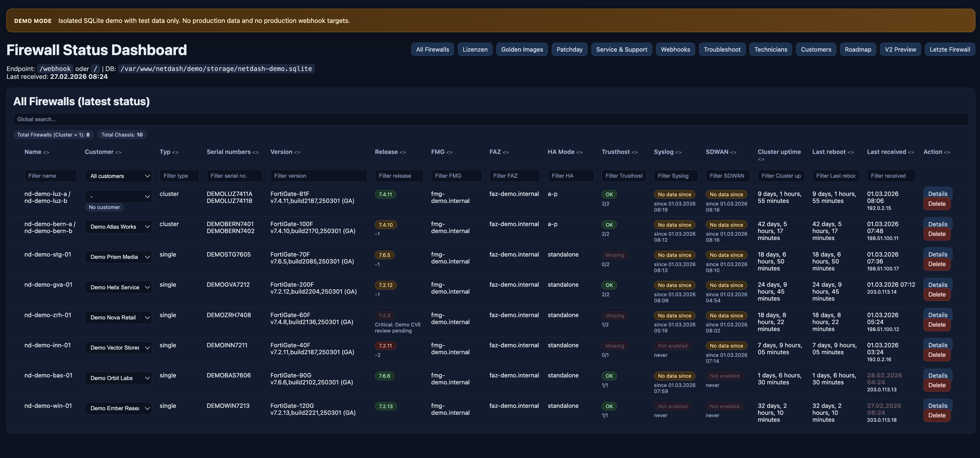Open Troubleshoot from top navigation
This screenshot has height=458, width=980.
(722, 50)
